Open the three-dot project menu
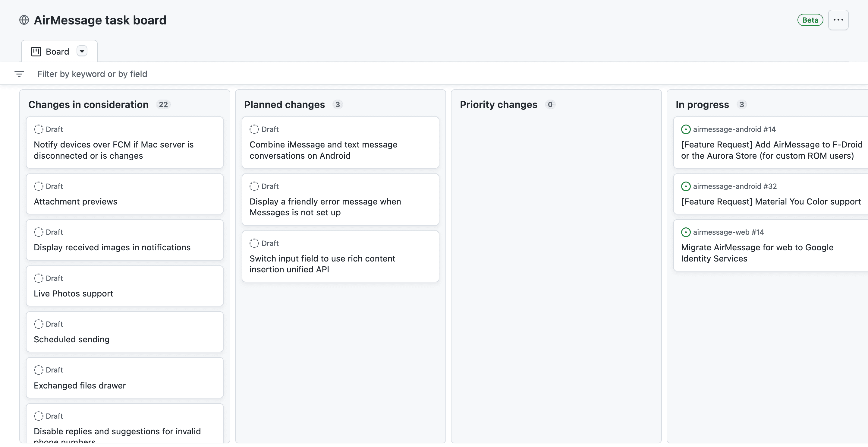The height and width of the screenshot is (447, 868). point(838,20)
